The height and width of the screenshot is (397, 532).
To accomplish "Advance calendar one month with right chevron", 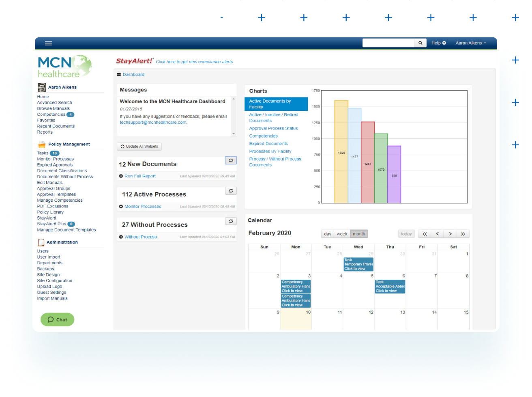I will [x=450, y=234].
